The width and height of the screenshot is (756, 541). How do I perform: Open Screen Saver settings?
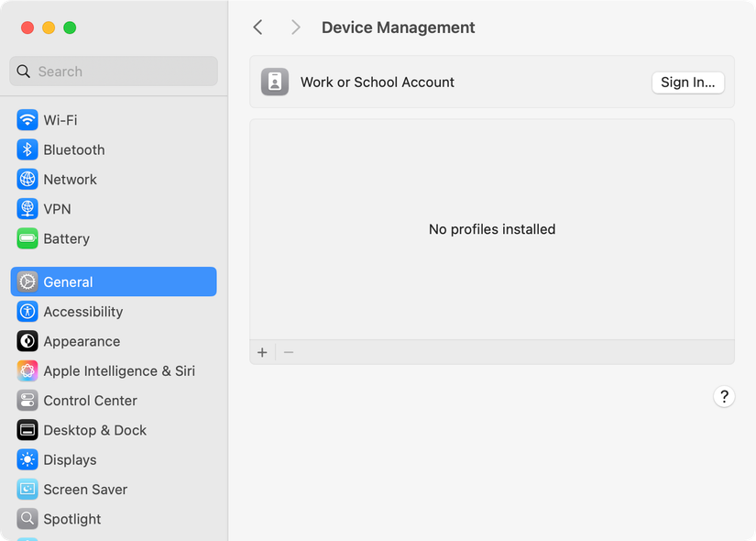27,489
